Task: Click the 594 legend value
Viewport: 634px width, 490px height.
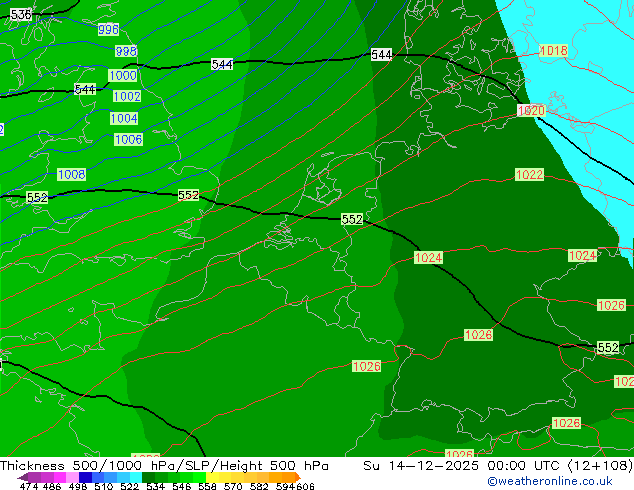Action: [x=285, y=486]
